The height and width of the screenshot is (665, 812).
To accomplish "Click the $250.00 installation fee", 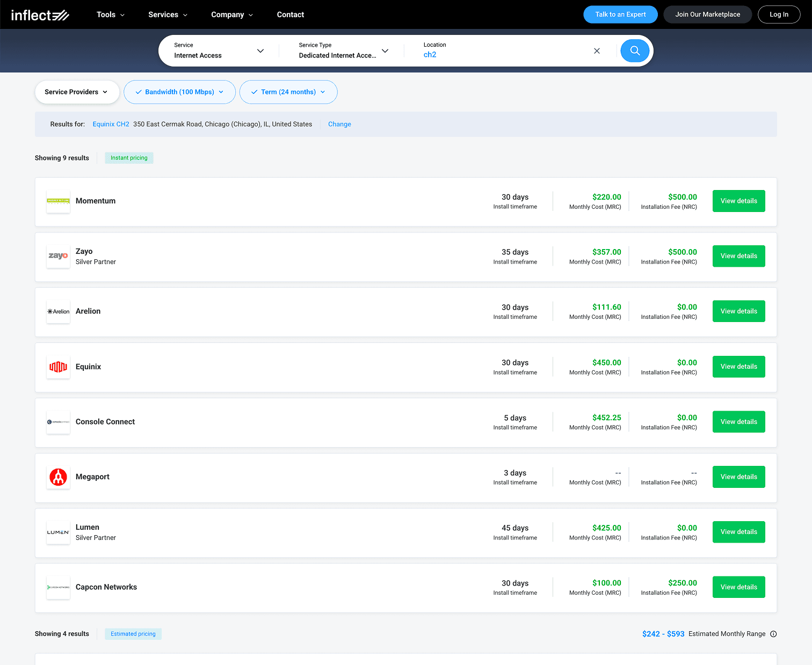I will [683, 583].
